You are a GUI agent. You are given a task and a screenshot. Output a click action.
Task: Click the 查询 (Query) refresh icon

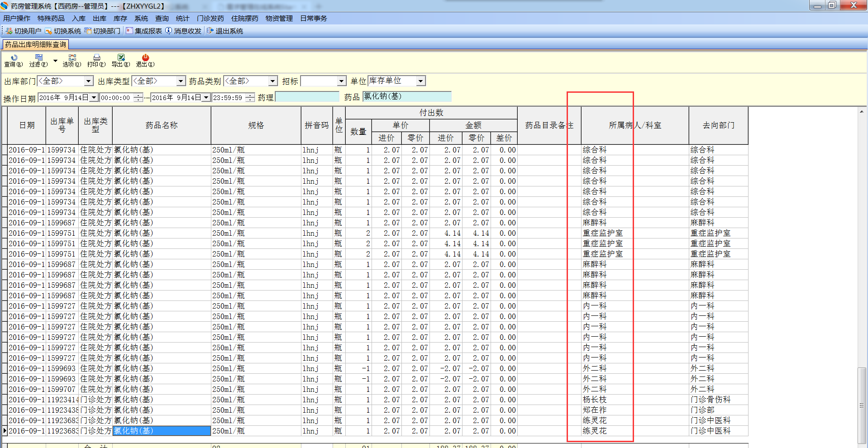pyautogui.click(x=14, y=58)
